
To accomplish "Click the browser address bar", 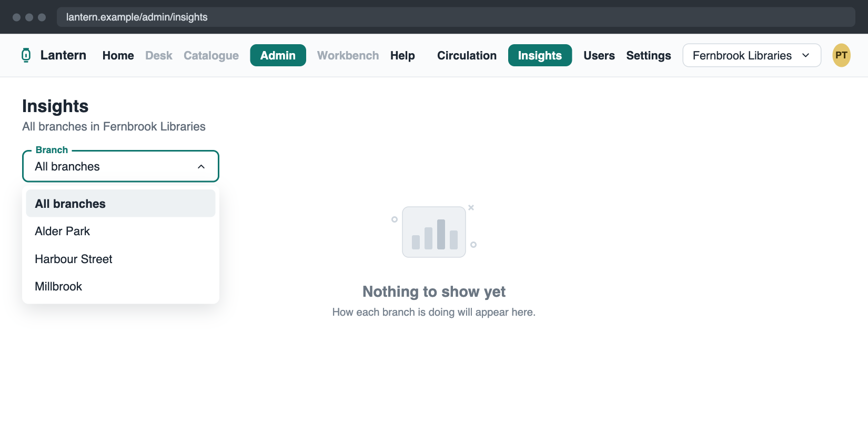I will pos(456,17).
